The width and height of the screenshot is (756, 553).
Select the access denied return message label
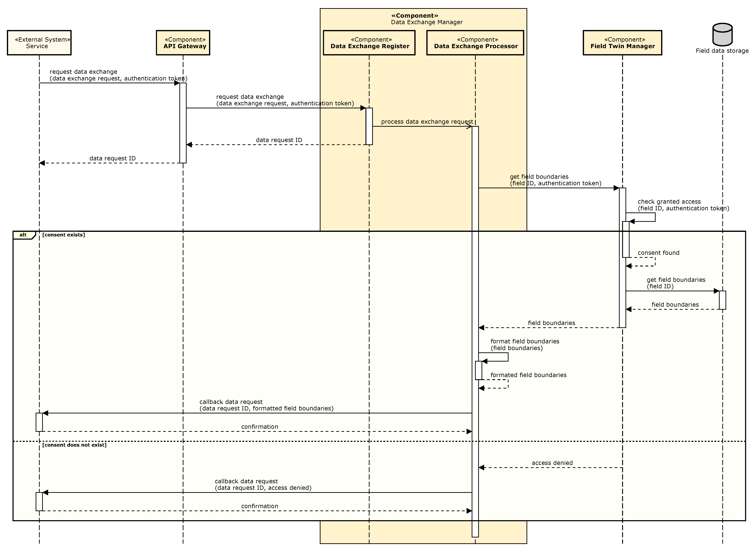(x=552, y=463)
